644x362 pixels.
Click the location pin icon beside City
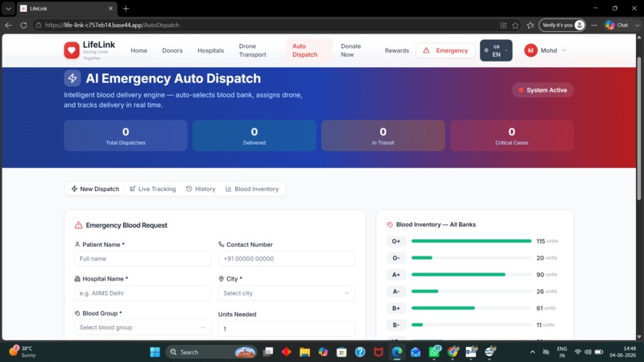coord(221,279)
